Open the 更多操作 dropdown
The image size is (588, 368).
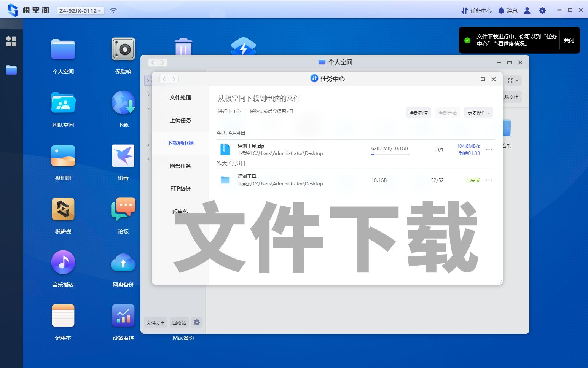point(478,112)
